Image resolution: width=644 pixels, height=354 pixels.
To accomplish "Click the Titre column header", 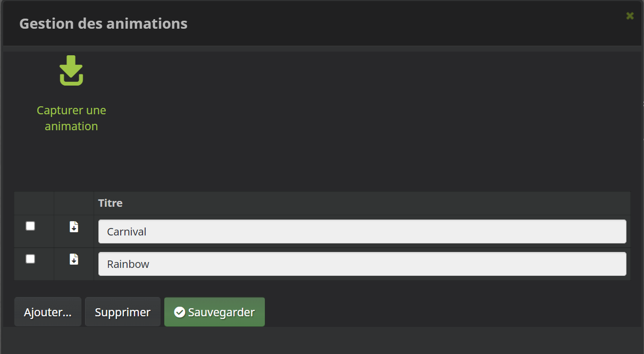I will [x=111, y=203].
